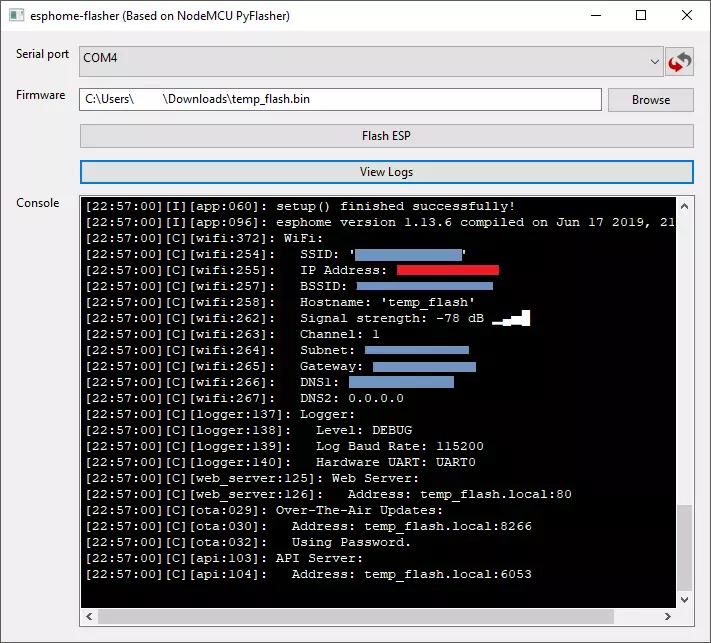Click the 'setup() finished successfully!' log line
This screenshot has width=711, height=643.
tap(300, 206)
